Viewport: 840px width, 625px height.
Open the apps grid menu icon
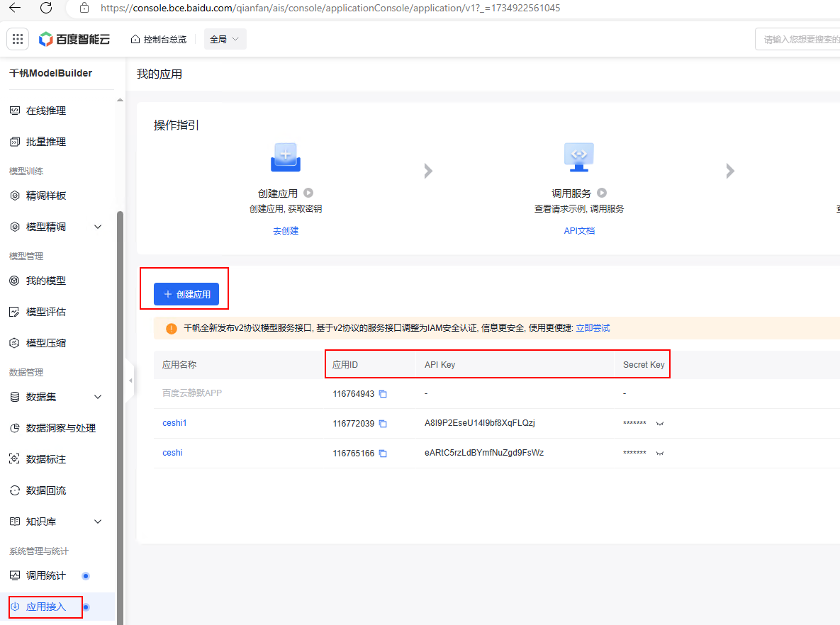[18, 39]
